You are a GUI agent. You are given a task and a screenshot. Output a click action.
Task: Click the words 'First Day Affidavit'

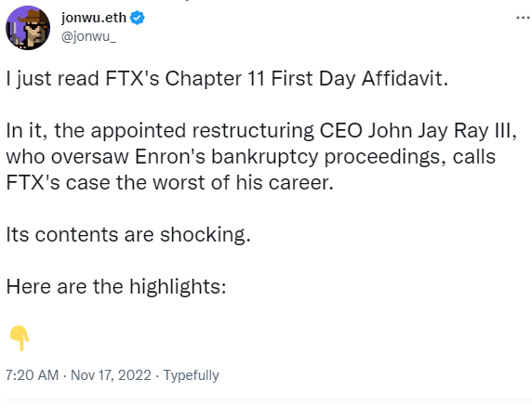359,79
